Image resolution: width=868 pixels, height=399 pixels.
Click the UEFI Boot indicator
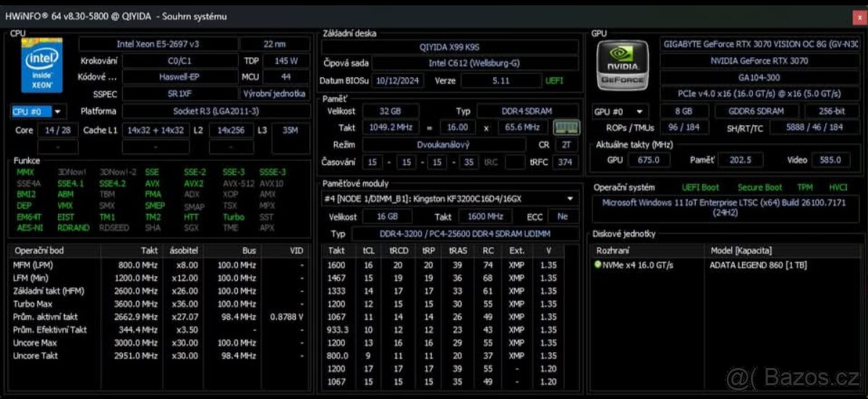700,187
